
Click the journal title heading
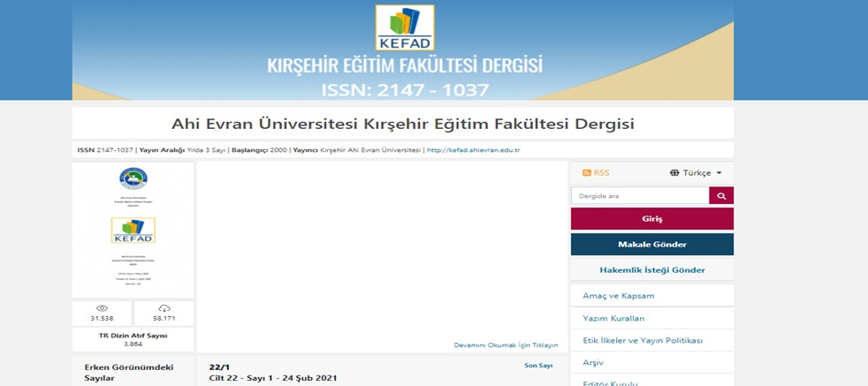click(402, 124)
